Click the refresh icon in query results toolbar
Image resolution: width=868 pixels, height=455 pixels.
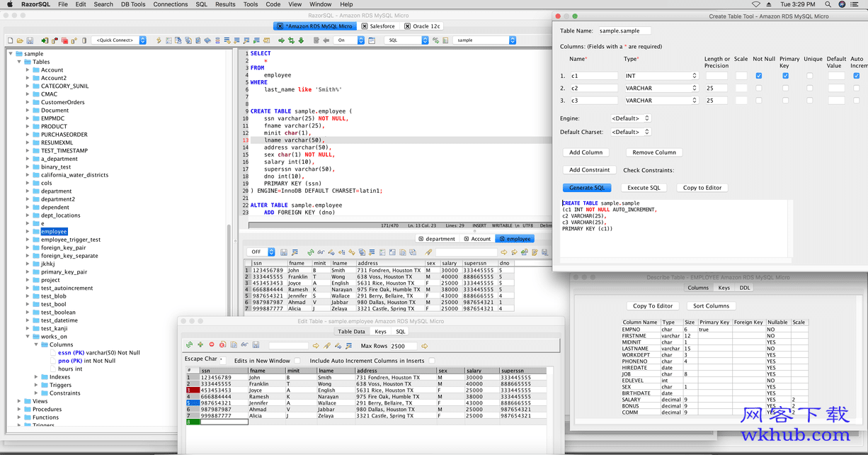tap(310, 252)
